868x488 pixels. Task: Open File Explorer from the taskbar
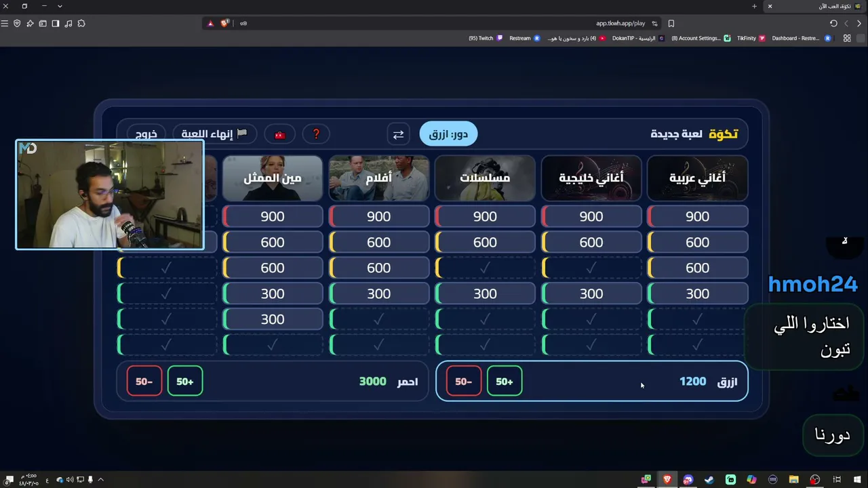coord(793,480)
